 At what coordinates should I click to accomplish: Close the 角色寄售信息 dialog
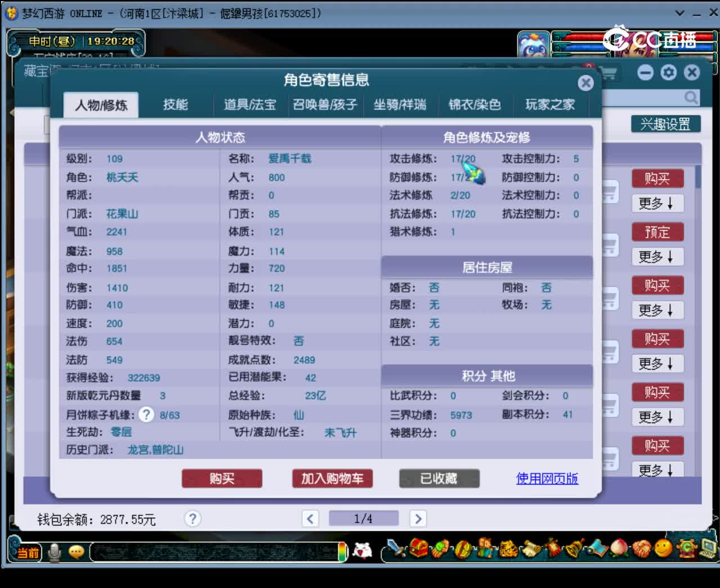586,83
